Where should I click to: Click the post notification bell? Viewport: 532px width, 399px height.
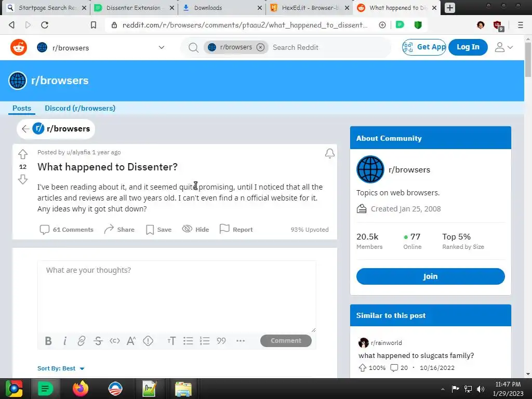tap(329, 153)
